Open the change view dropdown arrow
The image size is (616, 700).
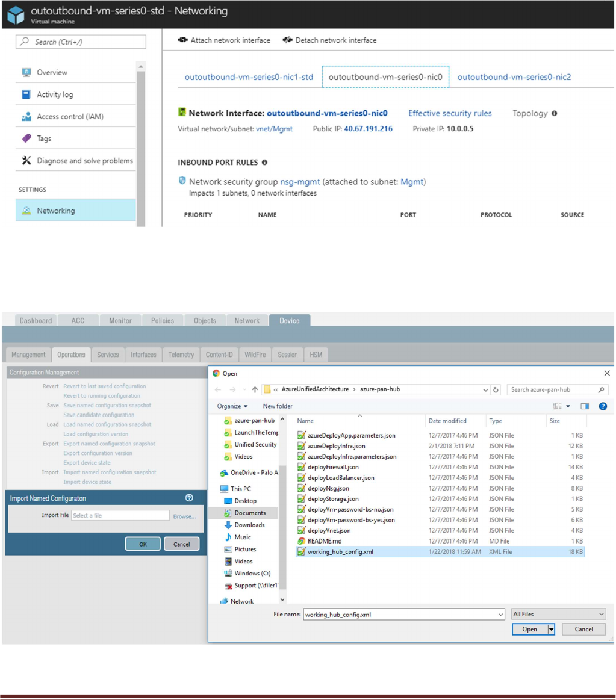point(568,406)
